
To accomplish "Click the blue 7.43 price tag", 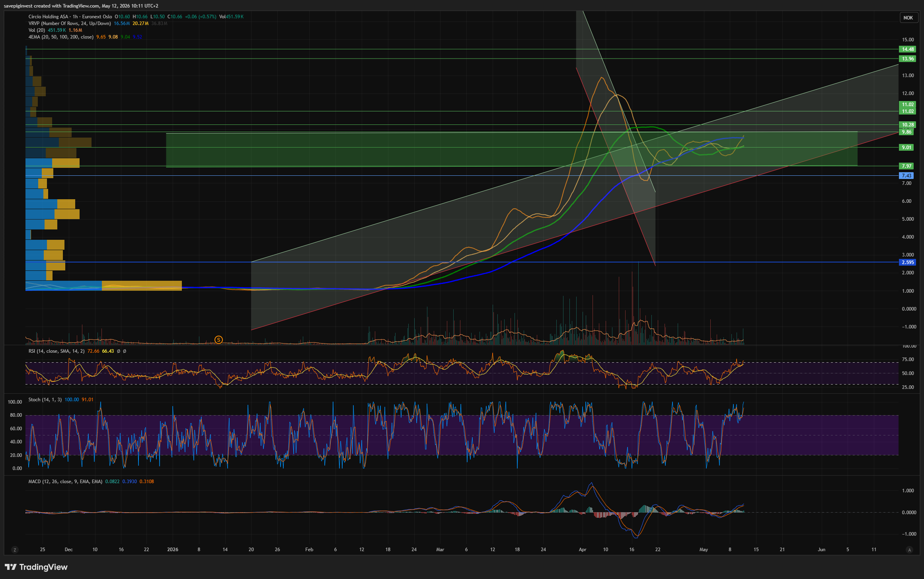I will 906,176.
